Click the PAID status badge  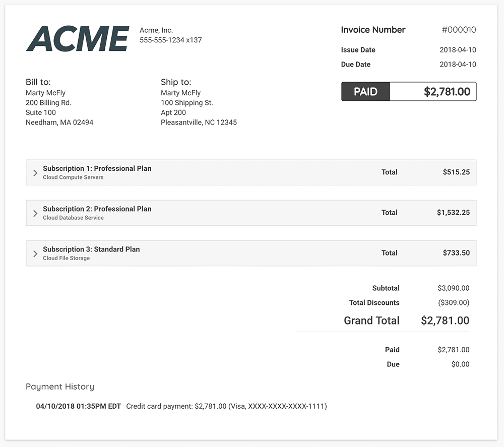coord(365,92)
